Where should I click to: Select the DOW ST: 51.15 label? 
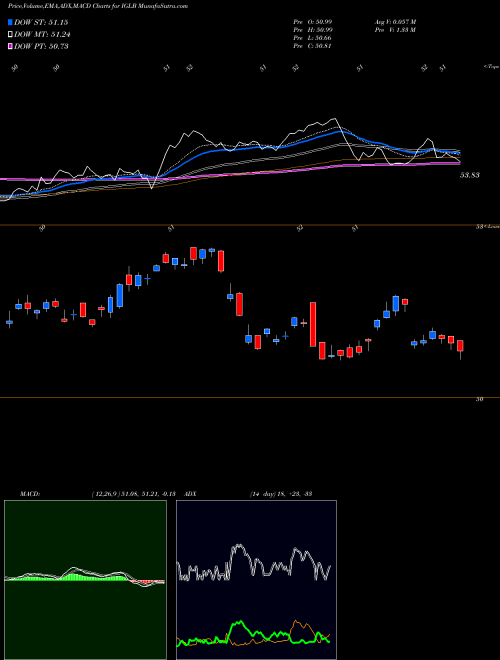tap(41, 22)
